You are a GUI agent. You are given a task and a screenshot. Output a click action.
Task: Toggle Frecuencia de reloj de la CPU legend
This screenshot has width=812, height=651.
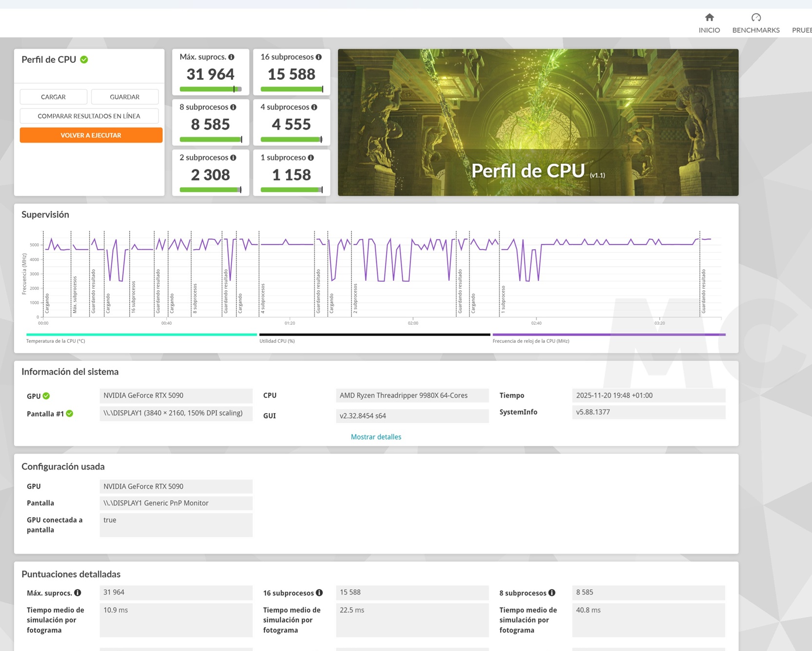pyautogui.click(x=609, y=335)
